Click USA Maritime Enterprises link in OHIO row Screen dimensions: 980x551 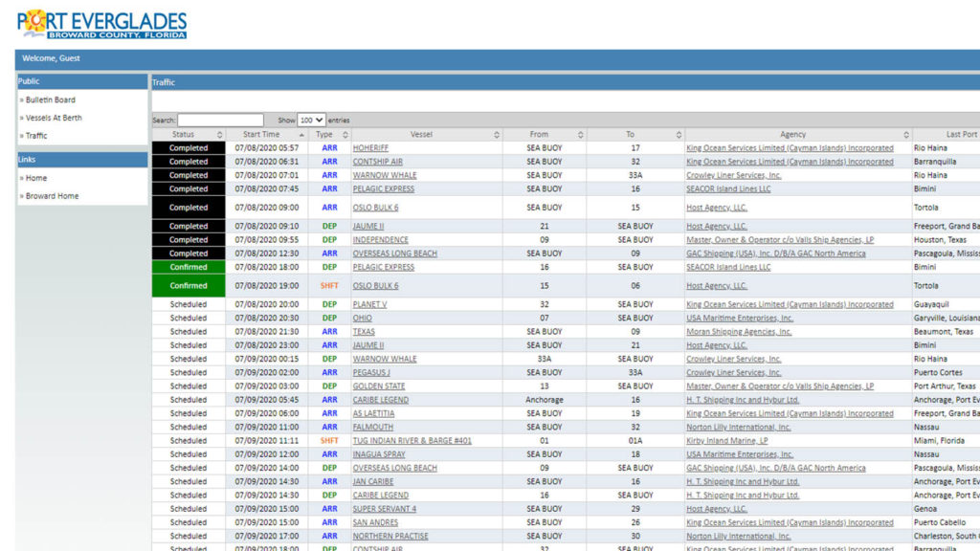coord(740,318)
